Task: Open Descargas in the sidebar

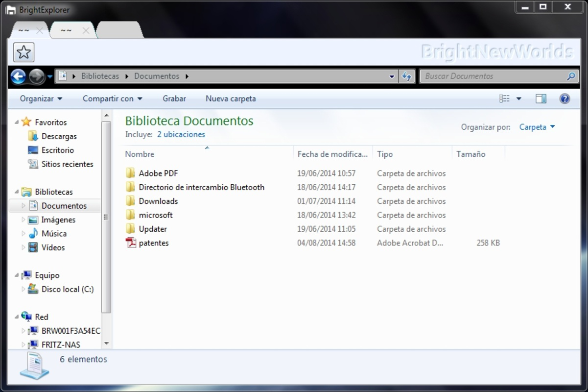Action: [59, 136]
